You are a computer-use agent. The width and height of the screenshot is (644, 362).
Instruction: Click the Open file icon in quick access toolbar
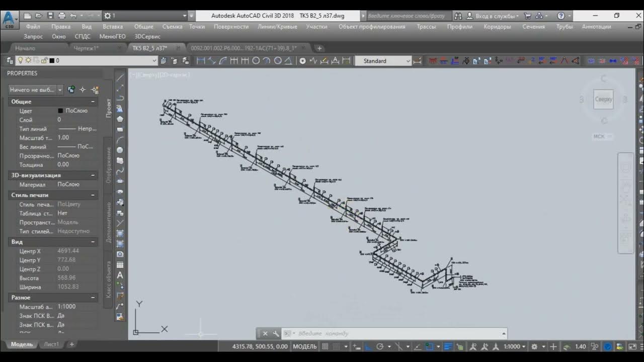[39, 16]
